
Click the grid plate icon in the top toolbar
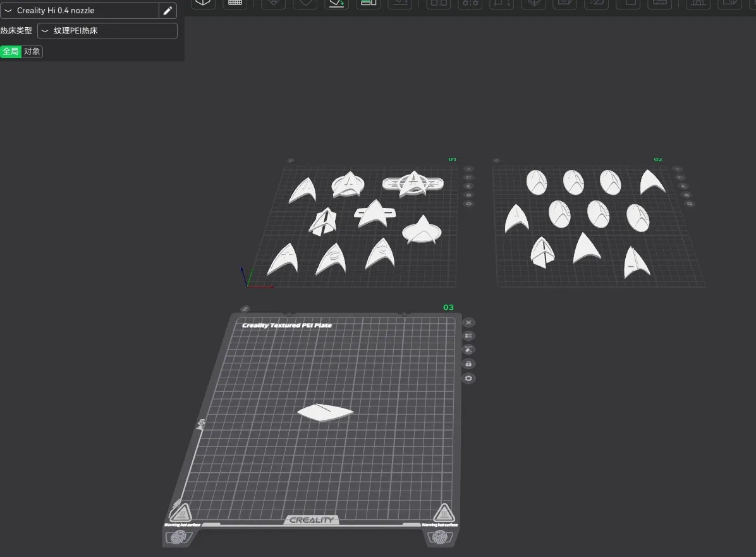click(x=235, y=3)
